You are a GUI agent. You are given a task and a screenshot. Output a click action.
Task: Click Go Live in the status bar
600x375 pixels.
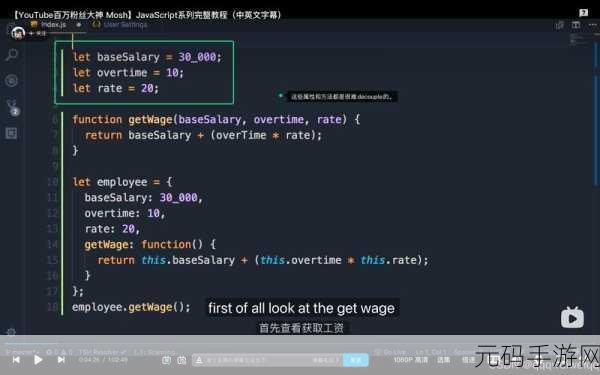pos(390,352)
